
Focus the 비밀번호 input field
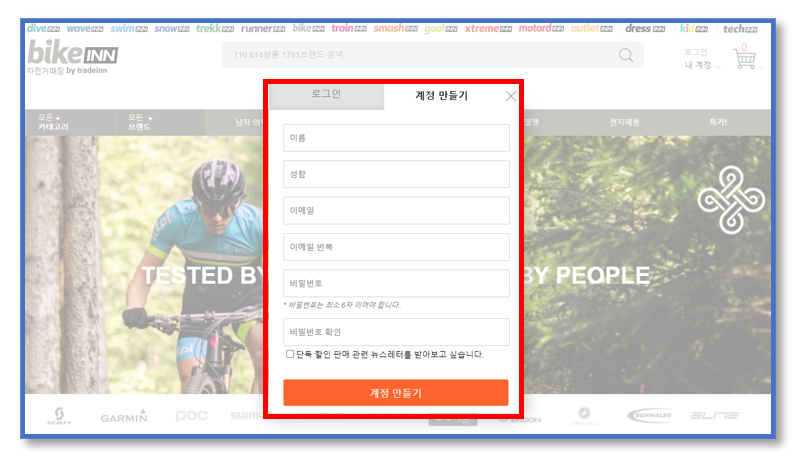[396, 283]
